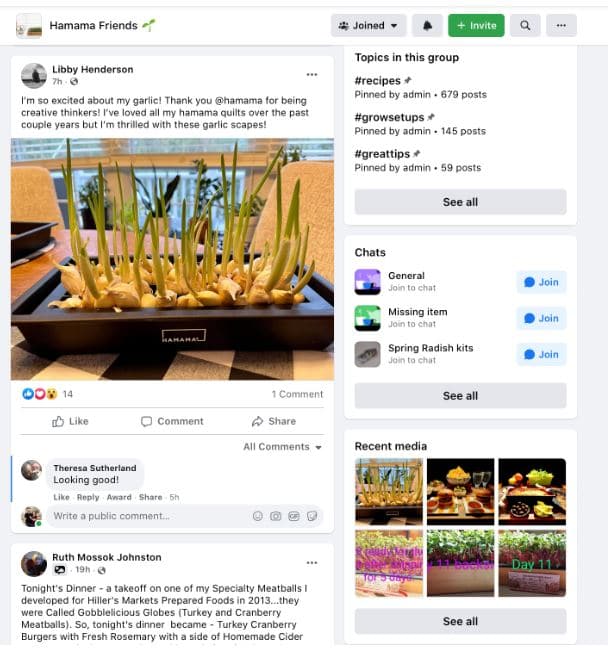Like Theresa Sutherland's comment
610x661 pixels.
62,497
